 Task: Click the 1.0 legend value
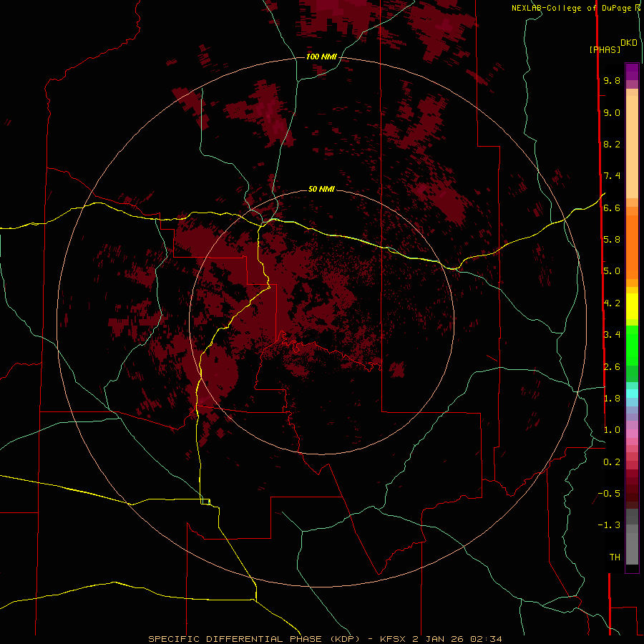(612, 430)
